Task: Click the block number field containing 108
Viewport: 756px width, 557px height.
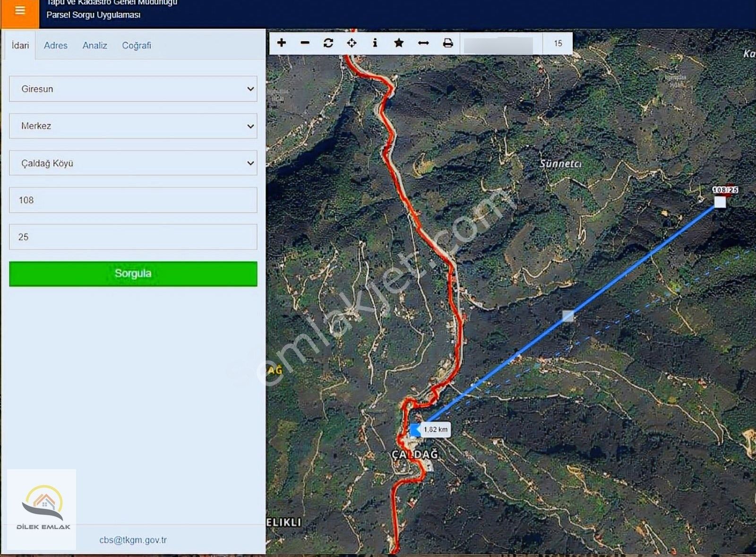Action: pyautogui.click(x=133, y=200)
